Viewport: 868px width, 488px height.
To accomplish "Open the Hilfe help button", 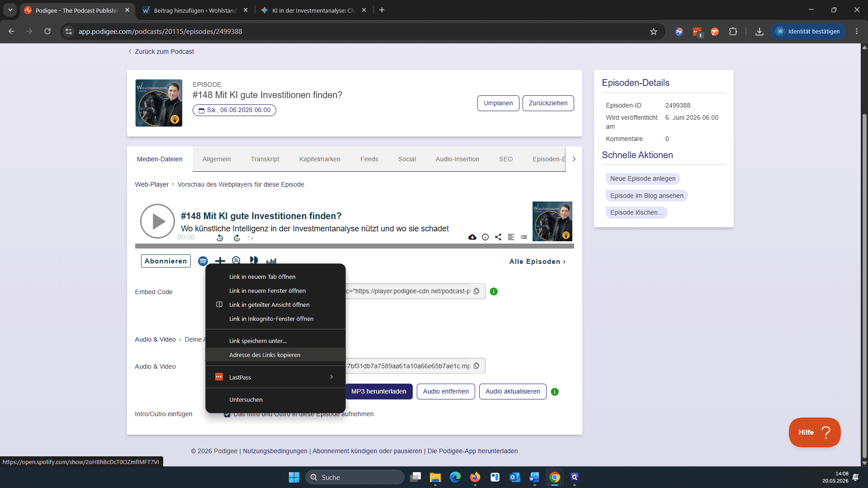I will click(x=815, y=432).
